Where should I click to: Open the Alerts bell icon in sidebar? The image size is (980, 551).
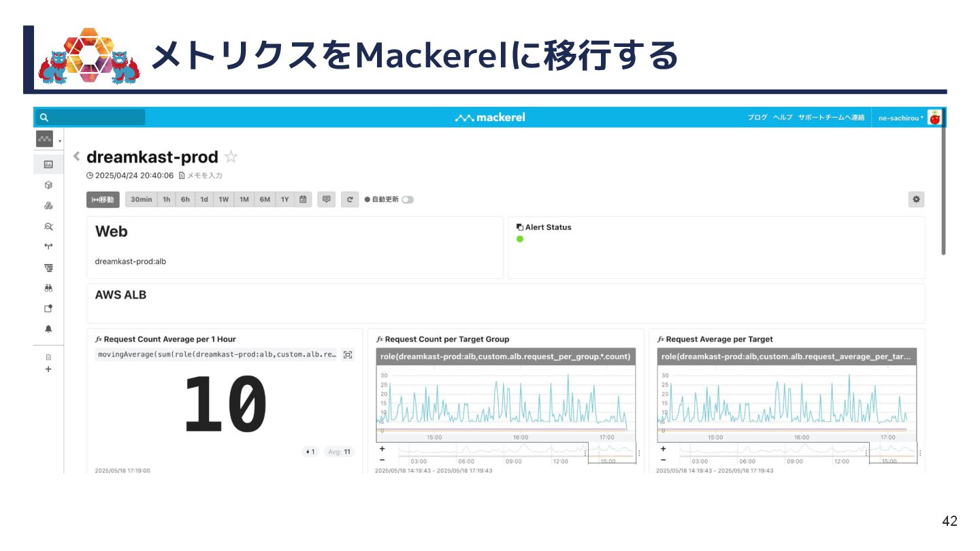pos(48,329)
